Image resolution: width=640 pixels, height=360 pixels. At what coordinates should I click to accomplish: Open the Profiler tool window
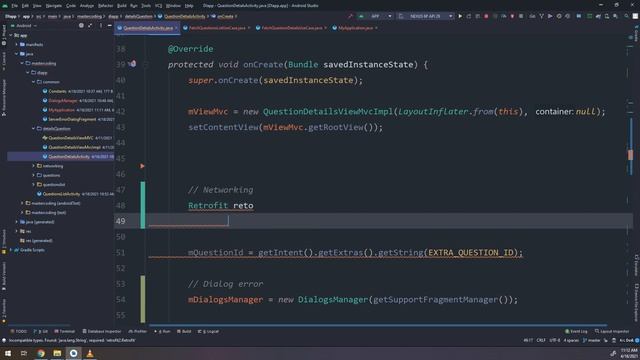(138, 331)
